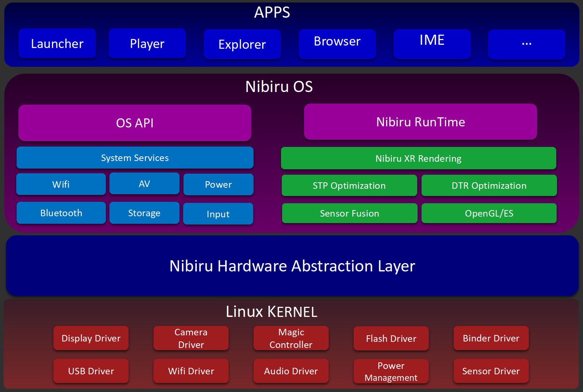Click the Launcher app box
583x392 pixels.
(x=57, y=44)
